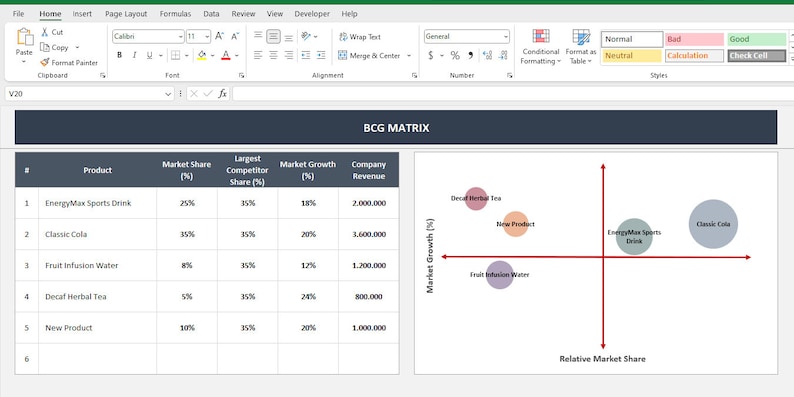Click the Copy icon
The height and width of the screenshot is (397, 794).
(45, 47)
